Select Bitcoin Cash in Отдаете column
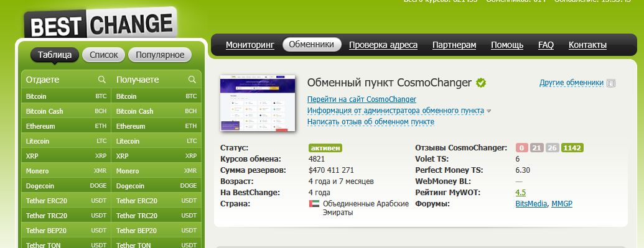This screenshot has height=248, width=644. click(x=66, y=111)
